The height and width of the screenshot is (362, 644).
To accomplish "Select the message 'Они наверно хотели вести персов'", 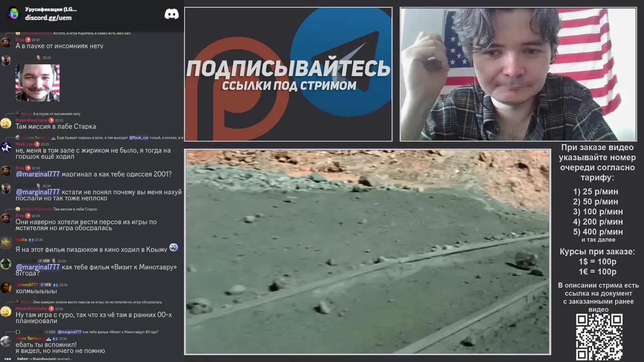I will [x=86, y=225].
